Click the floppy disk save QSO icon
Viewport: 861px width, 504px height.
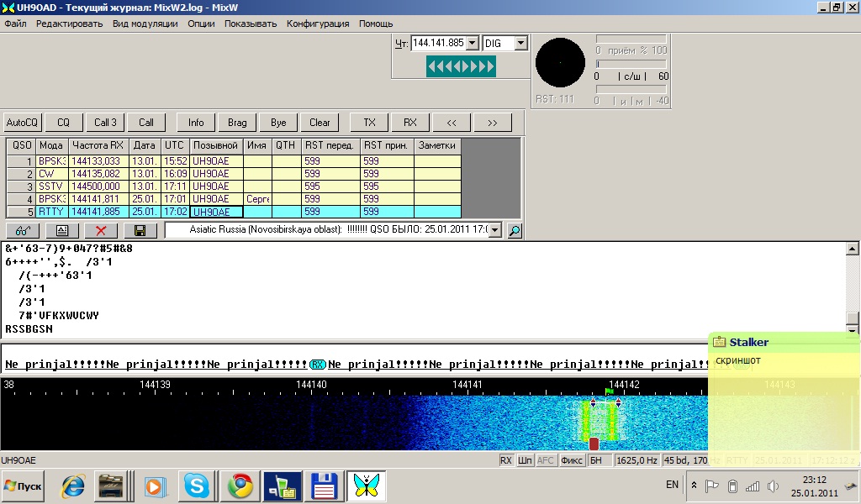pos(140,230)
